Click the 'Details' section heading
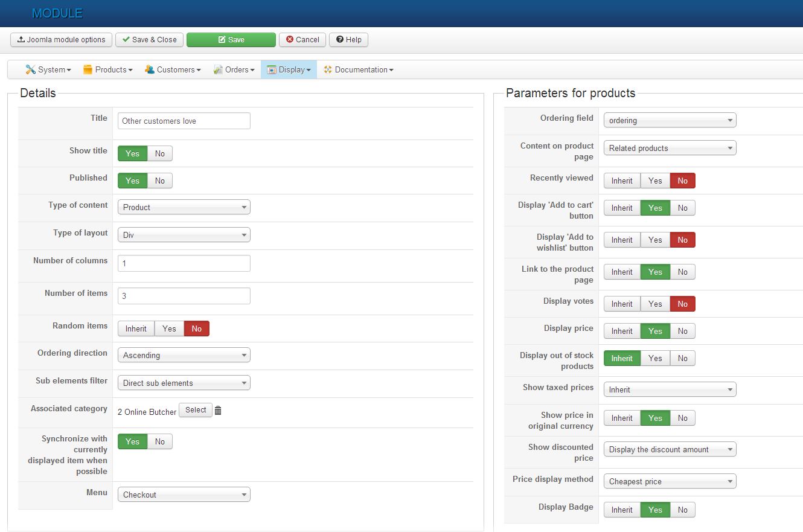 pyautogui.click(x=38, y=93)
